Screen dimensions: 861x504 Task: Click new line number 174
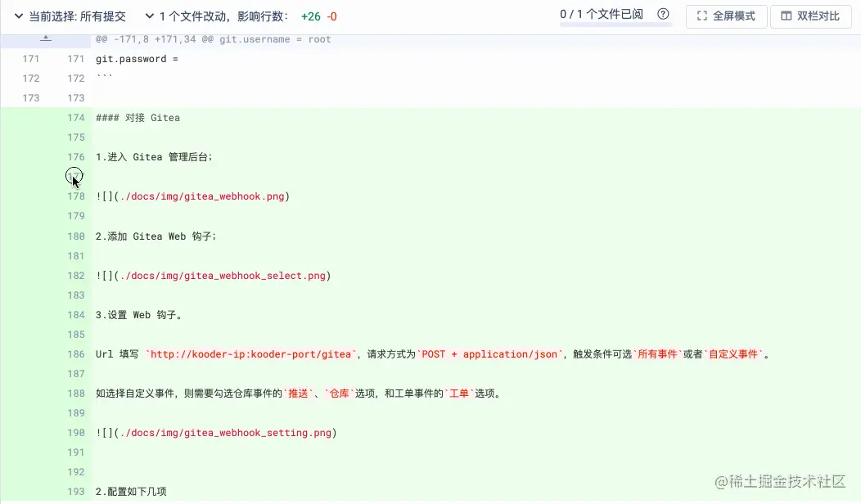pyautogui.click(x=76, y=118)
